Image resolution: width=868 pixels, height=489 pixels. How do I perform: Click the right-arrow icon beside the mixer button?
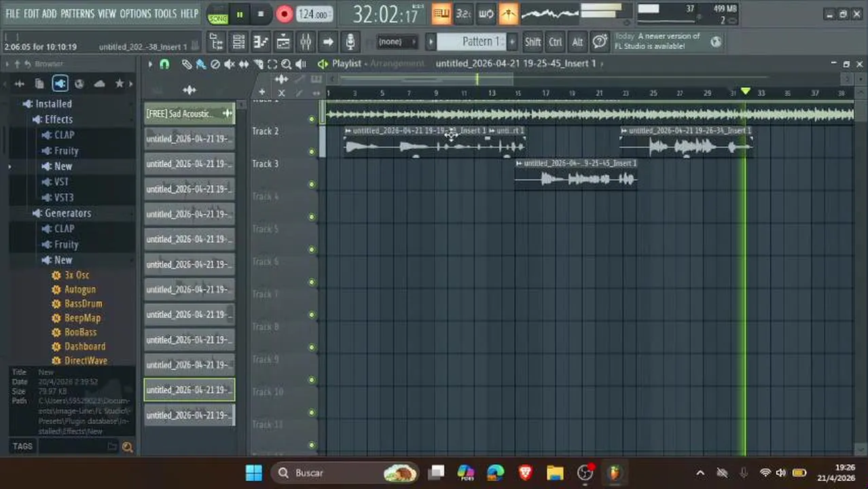pyautogui.click(x=327, y=42)
